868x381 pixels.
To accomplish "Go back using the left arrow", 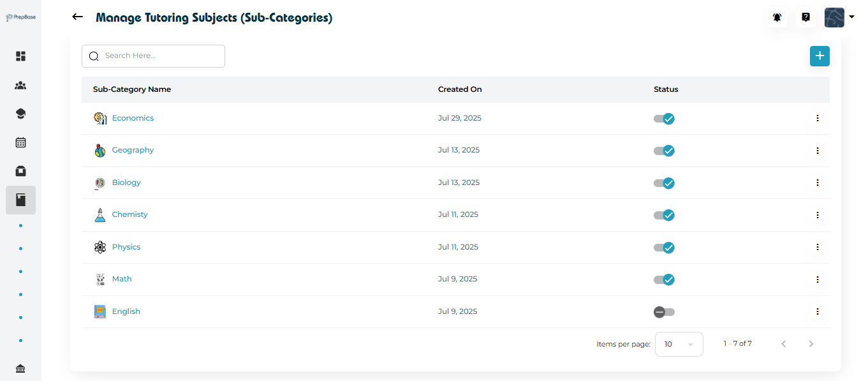I will (78, 17).
